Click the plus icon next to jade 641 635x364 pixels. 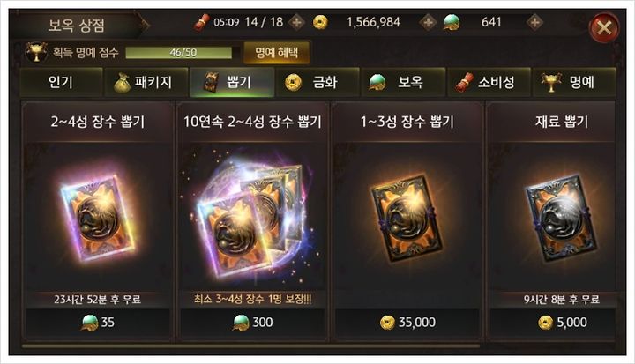click(534, 22)
